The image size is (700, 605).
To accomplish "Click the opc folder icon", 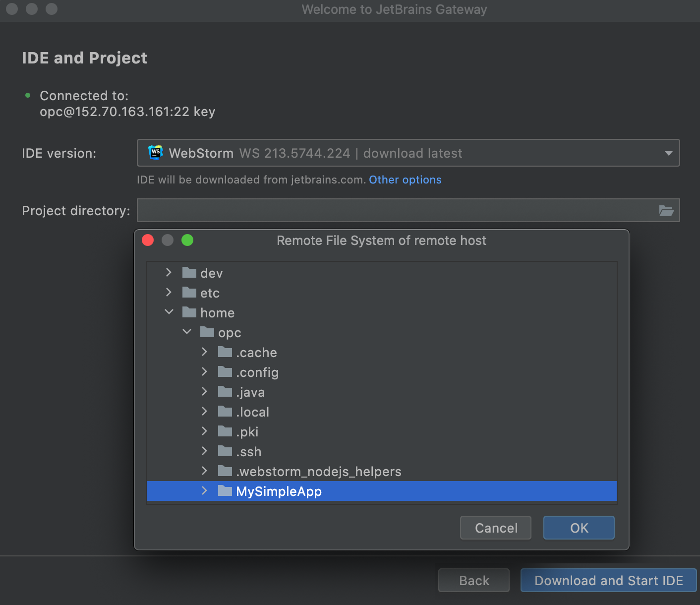I will click(207, 332).
